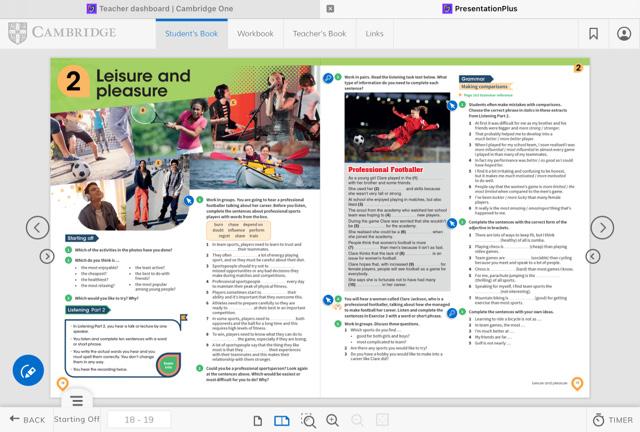Click hotspot beside Clare Jackson listening exercise
The width and height of the screenshot is (640, 432).
click(328, 300)
